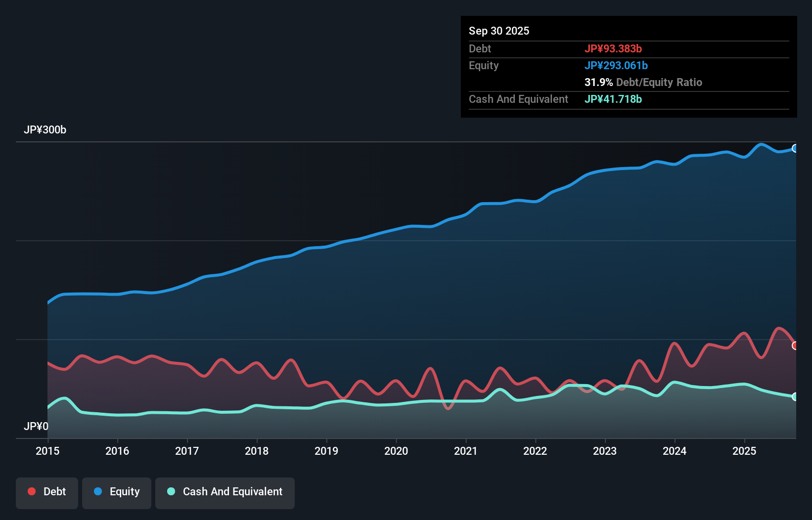The width and height of the screenshot is (812, 520).
Task: Click the red Debt endpoint marker
Action: (x=795, y=346)
